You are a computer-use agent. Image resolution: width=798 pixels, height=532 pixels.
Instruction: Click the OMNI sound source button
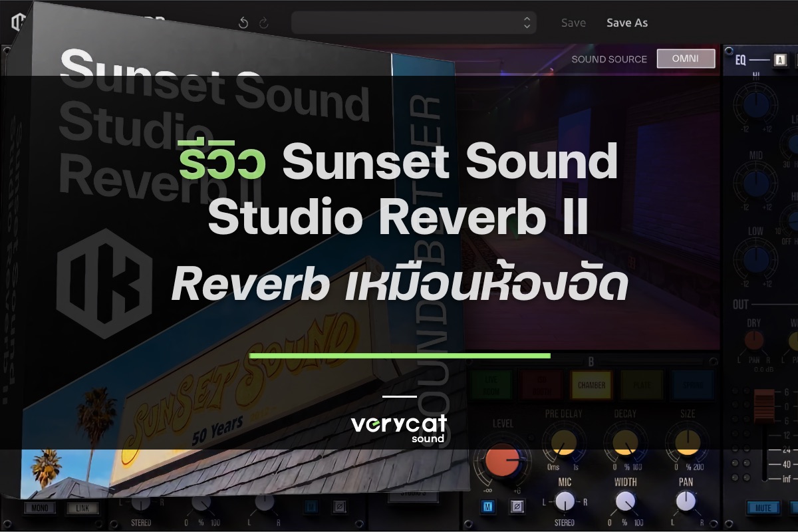point(686,59)
